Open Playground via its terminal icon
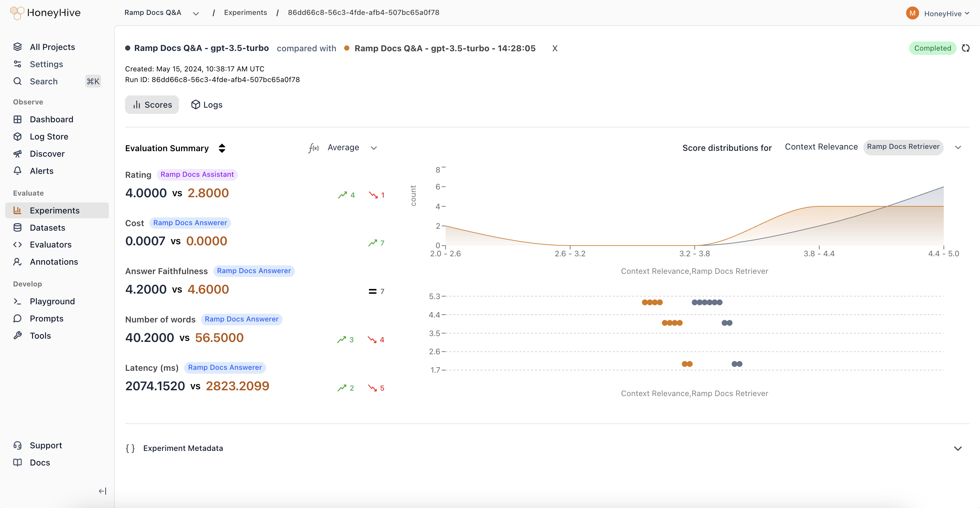The image size is (980, 508). click(x=17, y=301)
